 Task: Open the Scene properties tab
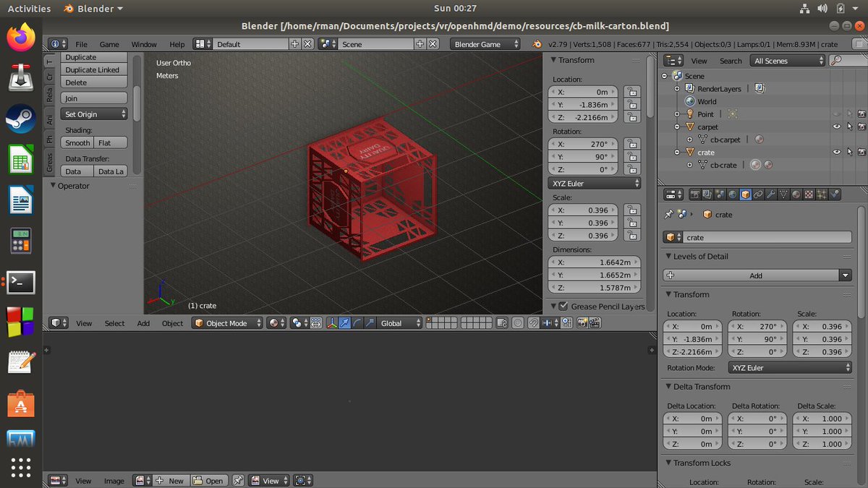[720, 194]
